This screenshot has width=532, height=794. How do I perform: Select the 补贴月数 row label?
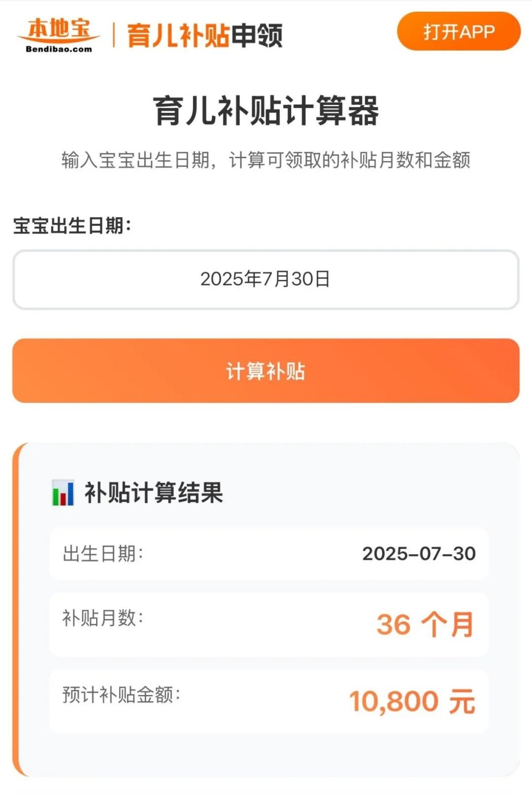coord(103,618)
